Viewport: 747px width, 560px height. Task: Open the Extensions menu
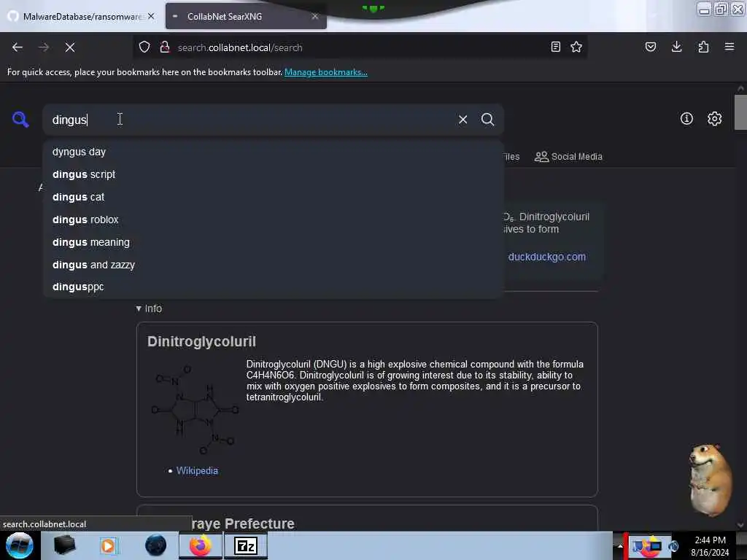pos(703,47)
